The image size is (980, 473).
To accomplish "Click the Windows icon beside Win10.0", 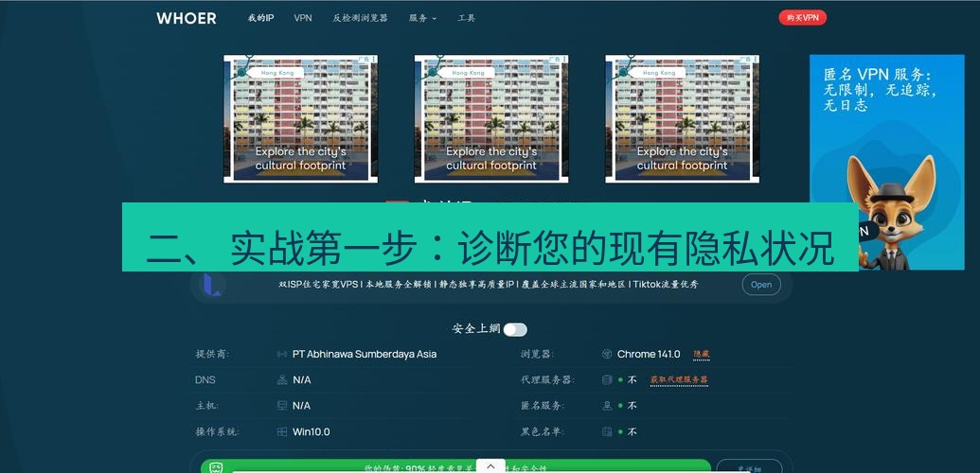I will 282,431.
